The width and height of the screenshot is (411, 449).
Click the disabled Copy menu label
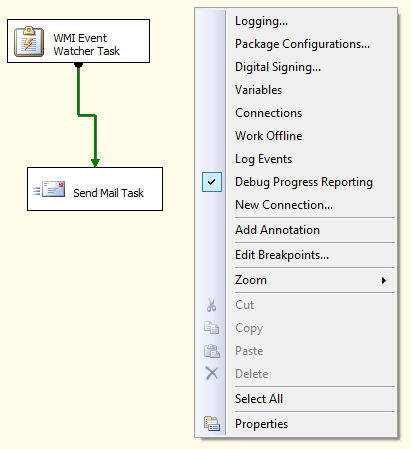point(249,328)
